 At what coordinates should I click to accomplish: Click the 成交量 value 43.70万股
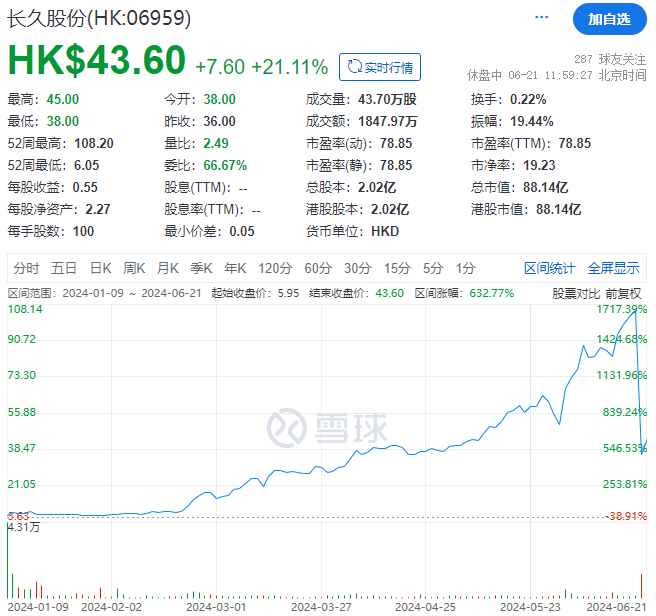click(387, 99)
